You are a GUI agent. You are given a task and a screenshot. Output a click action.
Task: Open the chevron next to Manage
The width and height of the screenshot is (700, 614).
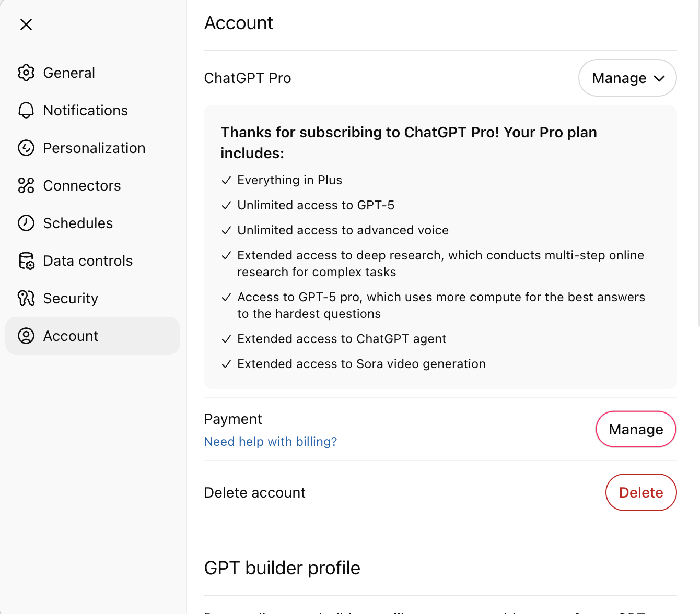(659, 78)
